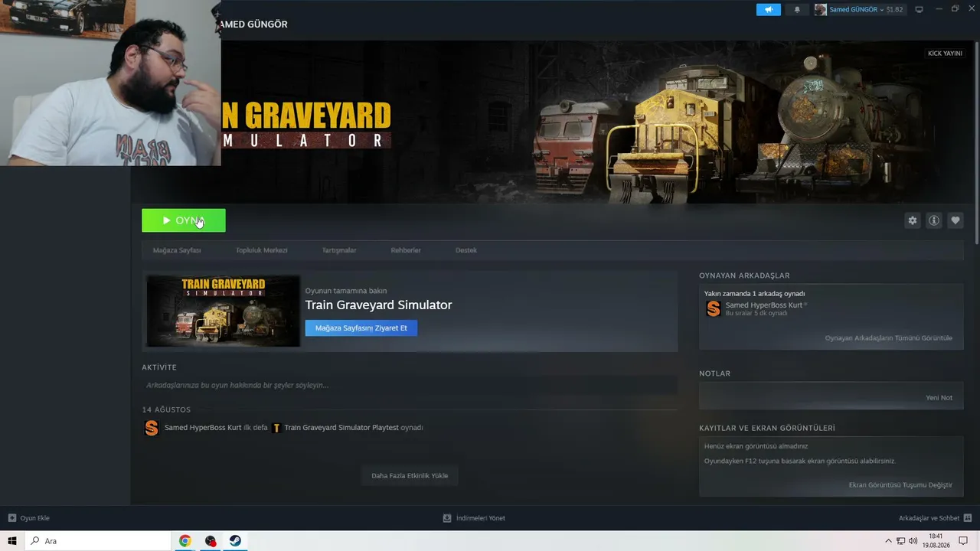Click the Train Graveyard Simulator promo thumbnail
Viewport: 980px width, 551px height.
[224, 311]
